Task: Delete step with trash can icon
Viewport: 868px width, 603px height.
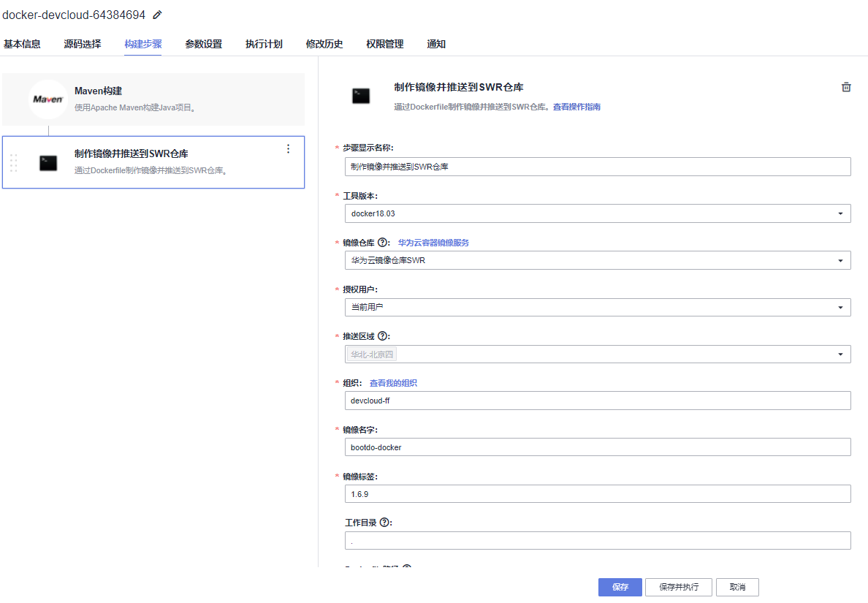Action: pyautogui.click(x=846, y=87)
